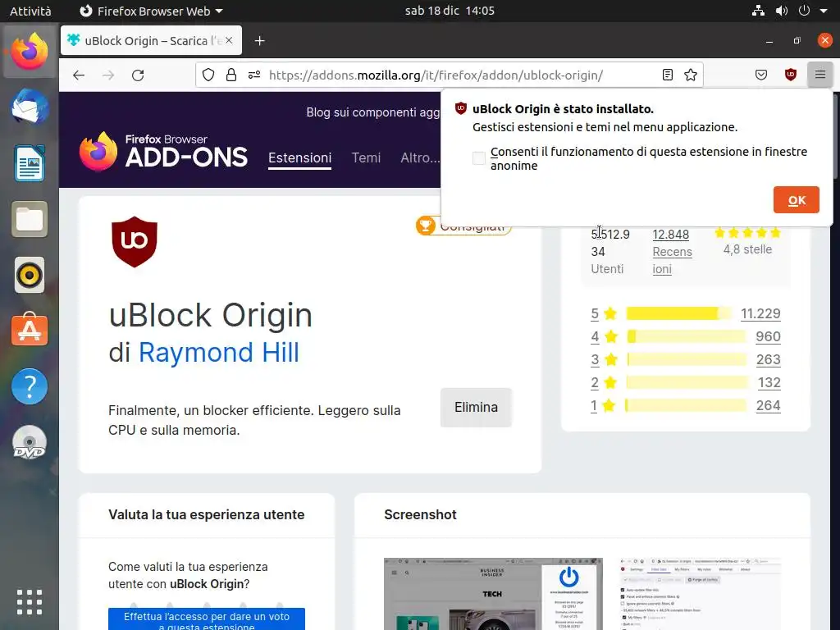Open the Altro… navigation dropdown

point(420,157)
